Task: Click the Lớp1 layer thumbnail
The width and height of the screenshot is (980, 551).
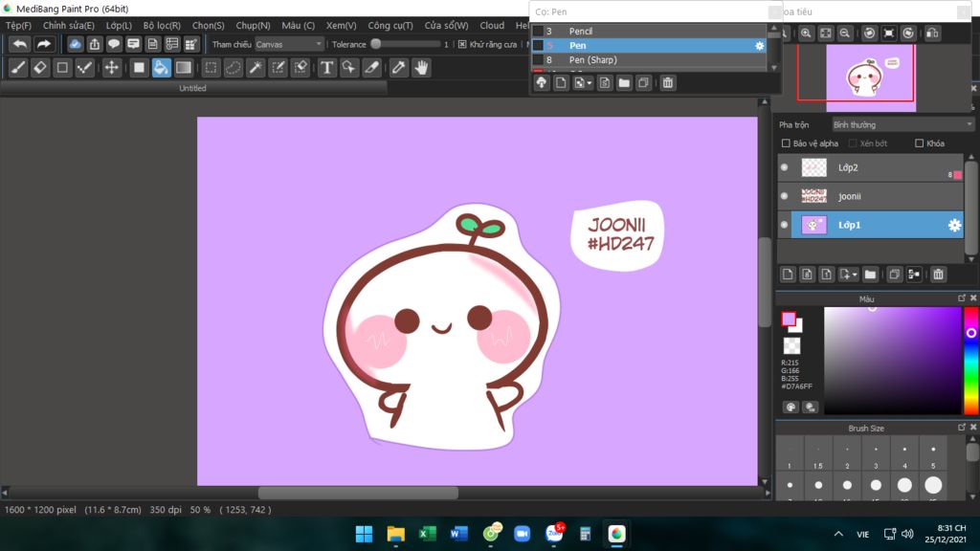Action: click(813, 225)
